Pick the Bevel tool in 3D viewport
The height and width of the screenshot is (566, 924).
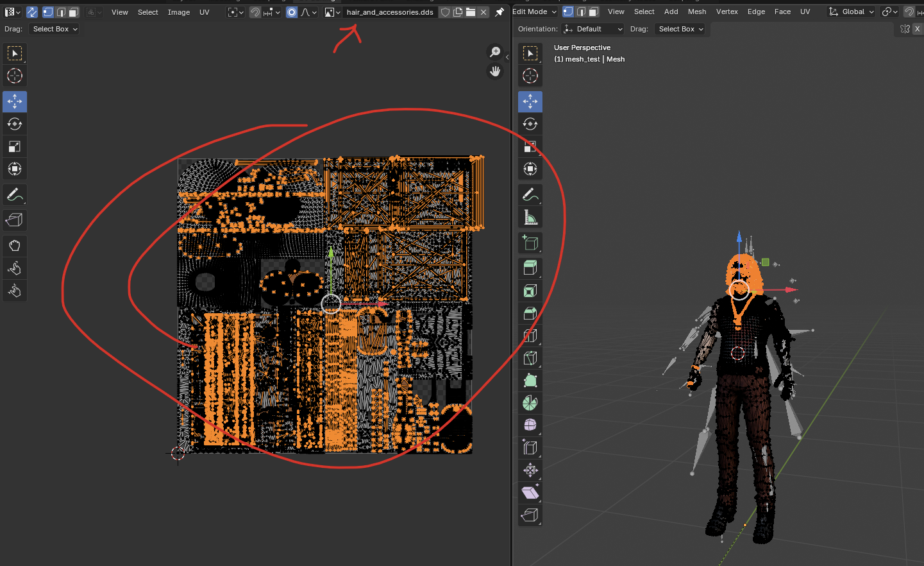click(530, 313)
